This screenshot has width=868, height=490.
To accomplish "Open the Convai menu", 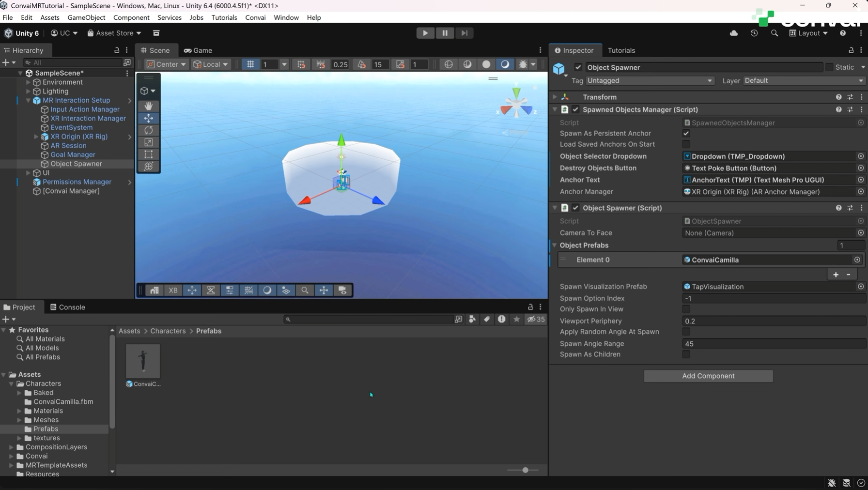I will coord(255,17).
